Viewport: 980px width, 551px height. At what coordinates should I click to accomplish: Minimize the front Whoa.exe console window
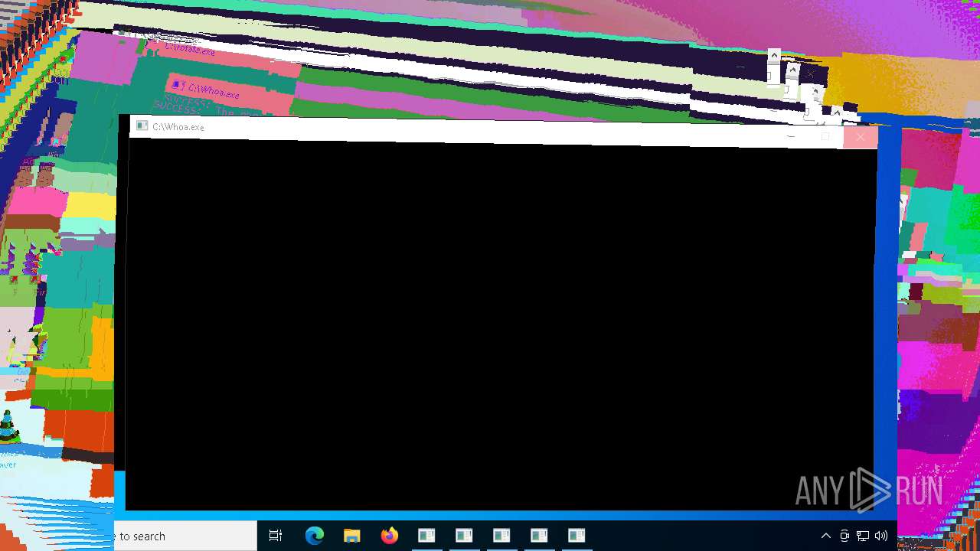coord(791,136)
